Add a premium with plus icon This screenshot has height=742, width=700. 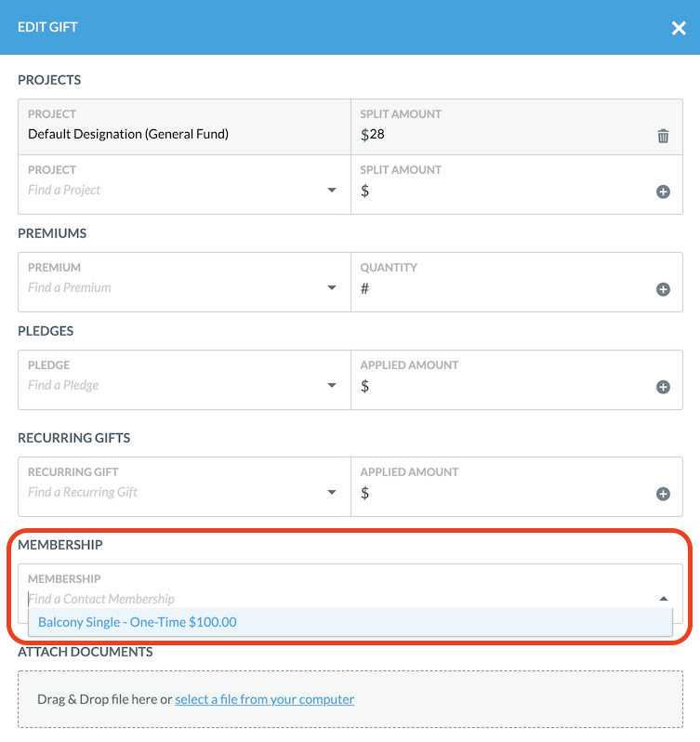click(x=663, y=289)
